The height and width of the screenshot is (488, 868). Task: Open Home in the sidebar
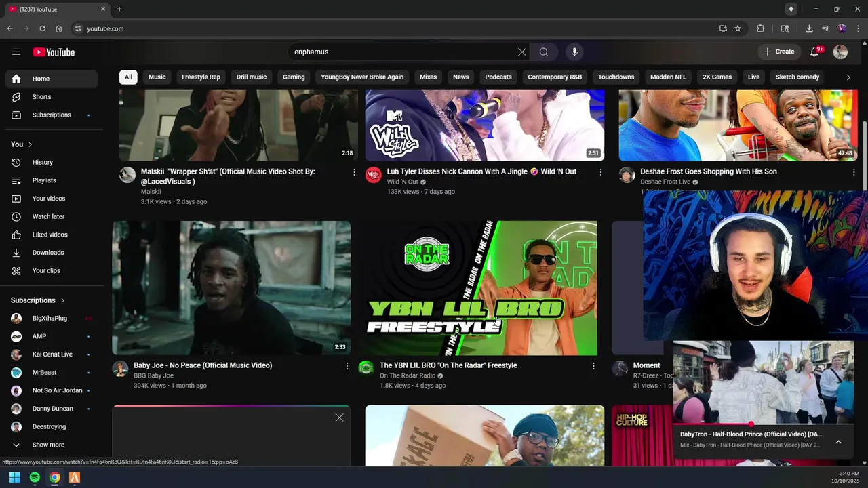tap(52, 79)
